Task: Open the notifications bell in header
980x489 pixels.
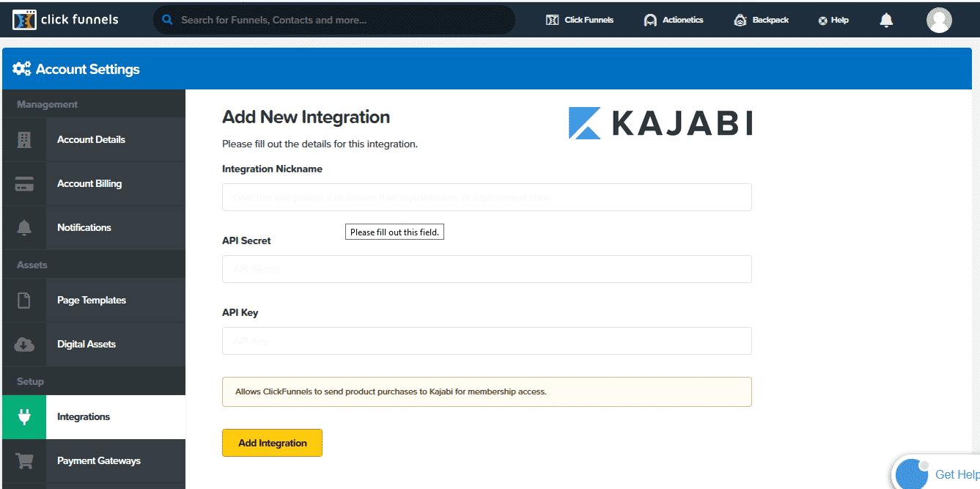Action: pos(886,20)
